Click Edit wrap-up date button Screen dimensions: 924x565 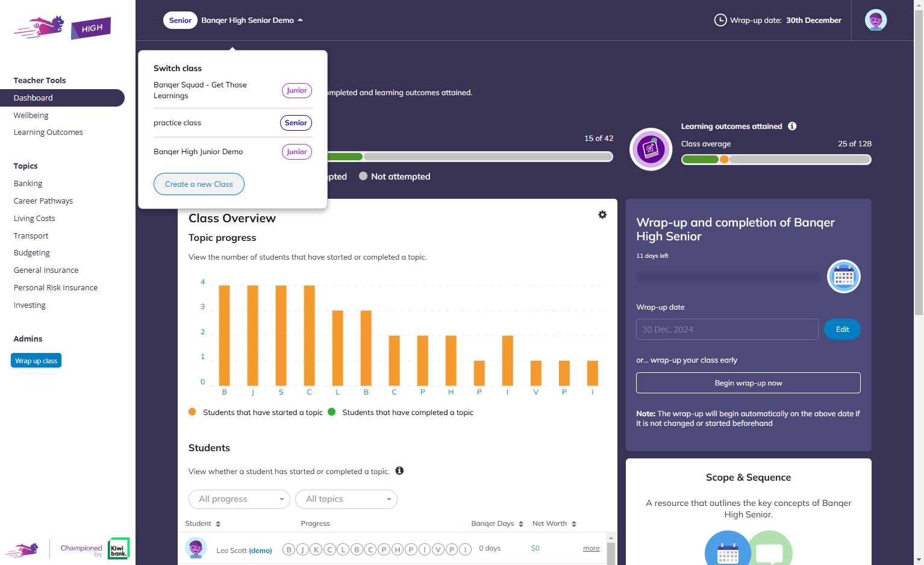pyautogui.click(x=842, y=329)
